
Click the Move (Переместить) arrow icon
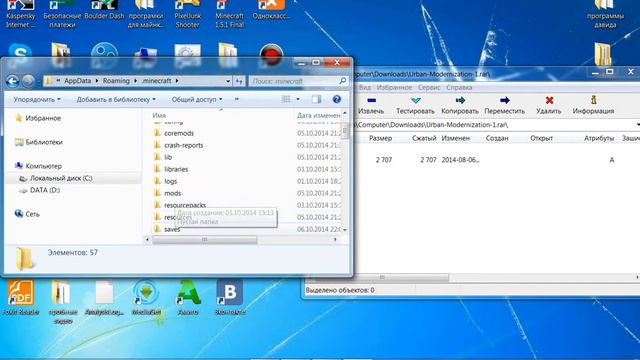[504, 100]
